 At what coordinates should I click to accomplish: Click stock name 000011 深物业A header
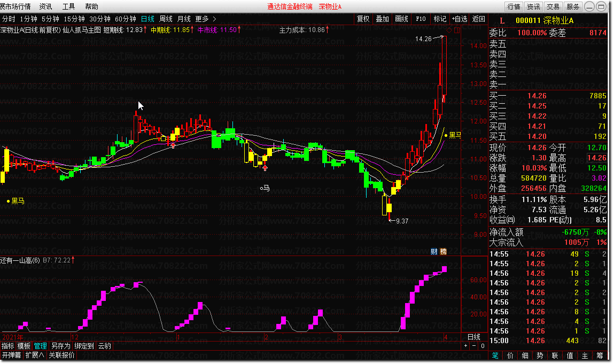(545, 20)
